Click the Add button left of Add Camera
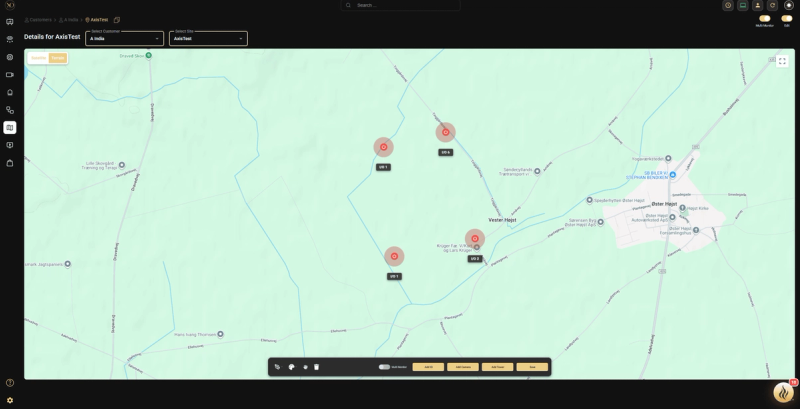 pos(428,367)
